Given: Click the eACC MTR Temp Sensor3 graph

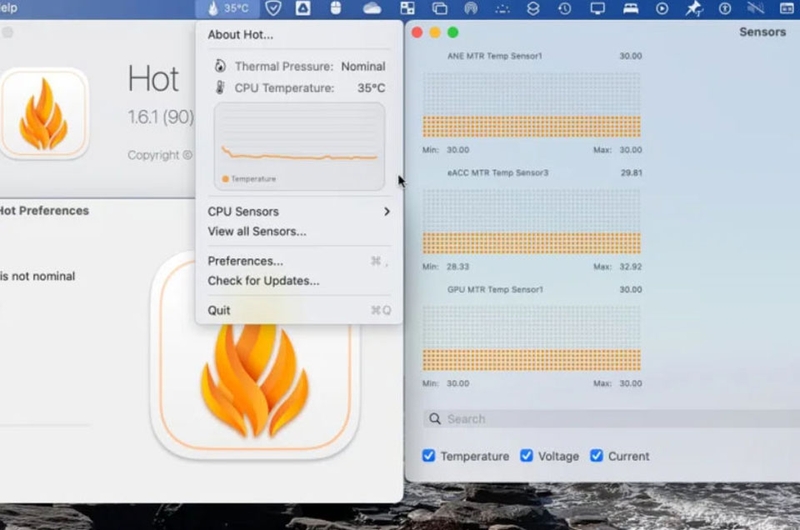Looking at the screenshot, I should tap(532, 221).
